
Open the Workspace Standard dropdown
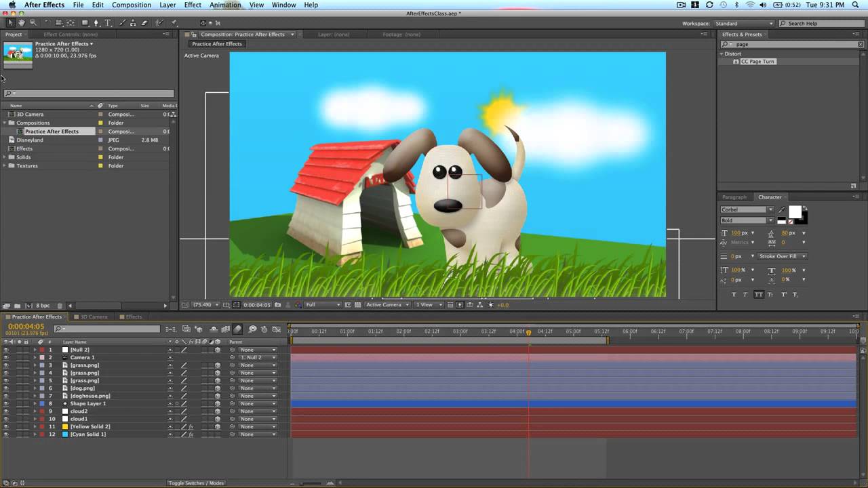point(743,23)
